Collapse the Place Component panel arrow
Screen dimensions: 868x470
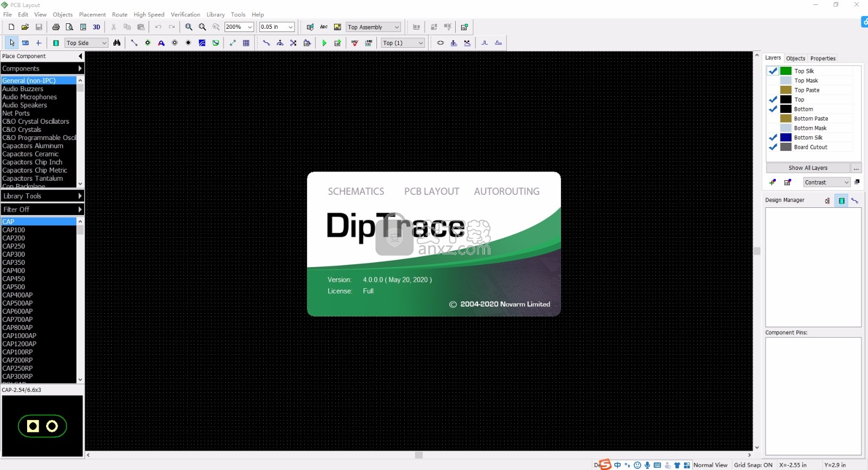click(80, 56)
